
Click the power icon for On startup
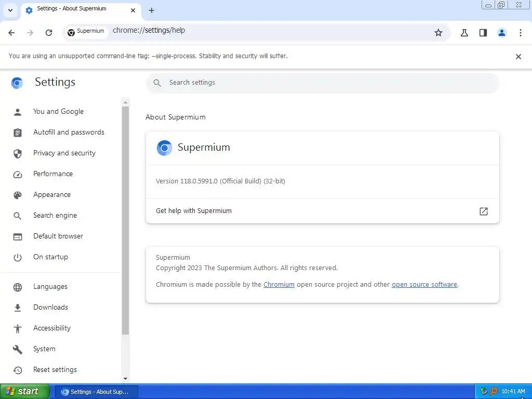18,258
